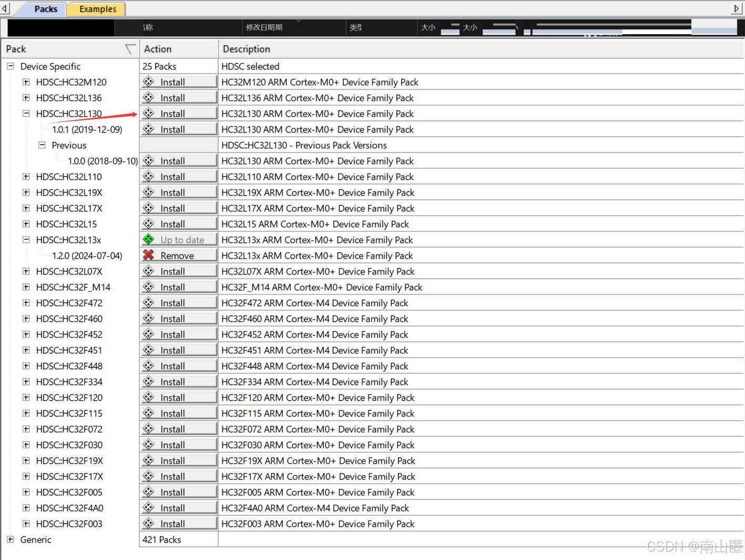
Task: Click the Action column header
Action: click(x=179, y=49)
